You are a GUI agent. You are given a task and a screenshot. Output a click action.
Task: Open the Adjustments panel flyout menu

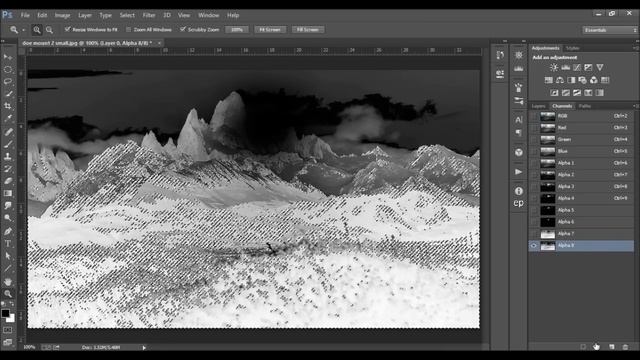[x=636, y=48]
